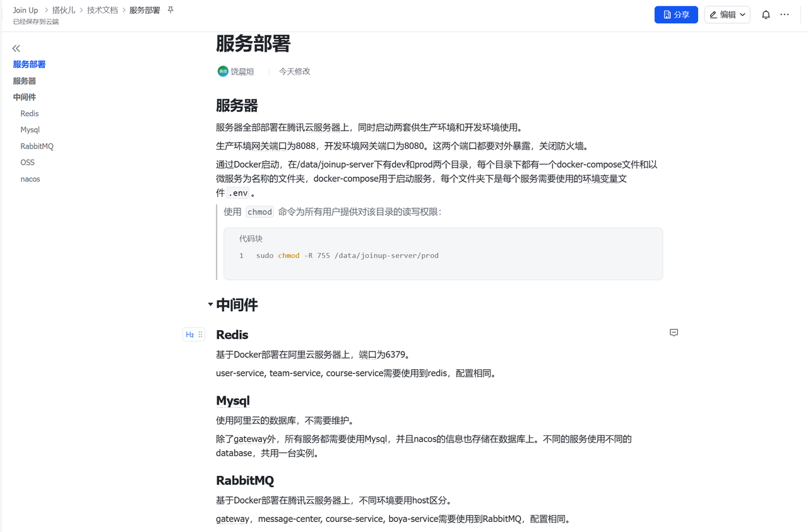Open the 编辑 mode dropdown
The height and width of the screenshot is (532, 808).
point(727,15)
